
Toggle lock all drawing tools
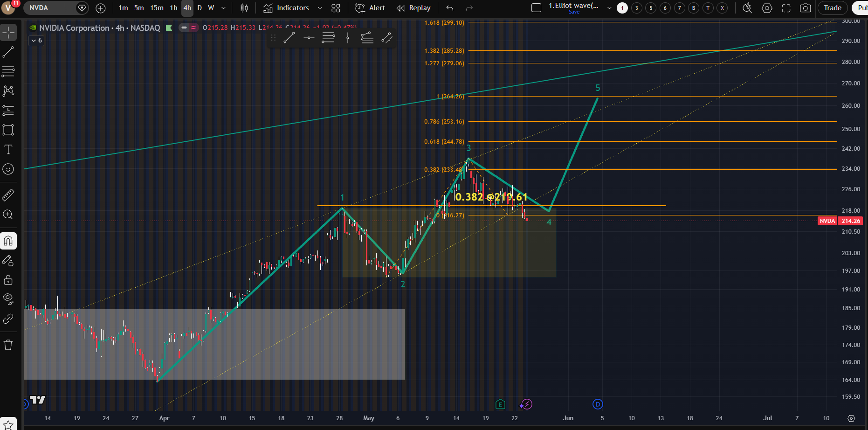pyautogui.click(x=8, y=280)
